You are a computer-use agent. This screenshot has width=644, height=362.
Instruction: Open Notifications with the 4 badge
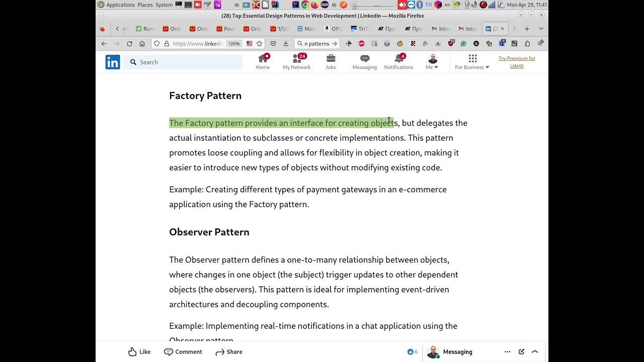coord(398,62)
